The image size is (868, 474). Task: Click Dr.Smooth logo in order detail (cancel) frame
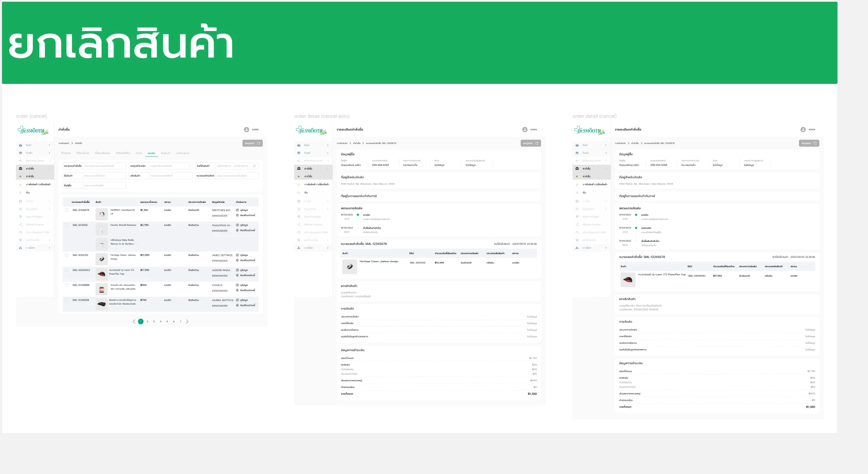[589, 130]
